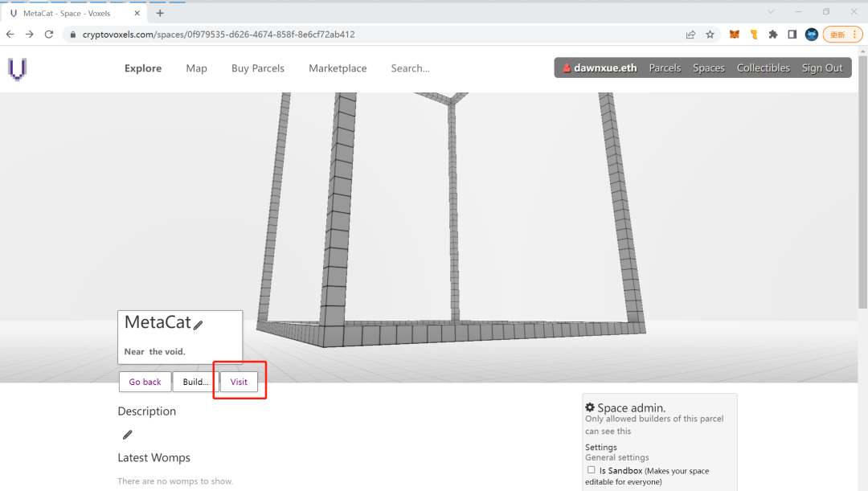Viewport: 868px width, 491px height.
Task: Click the browser address bar URL
Action: (x=219, y=35)
